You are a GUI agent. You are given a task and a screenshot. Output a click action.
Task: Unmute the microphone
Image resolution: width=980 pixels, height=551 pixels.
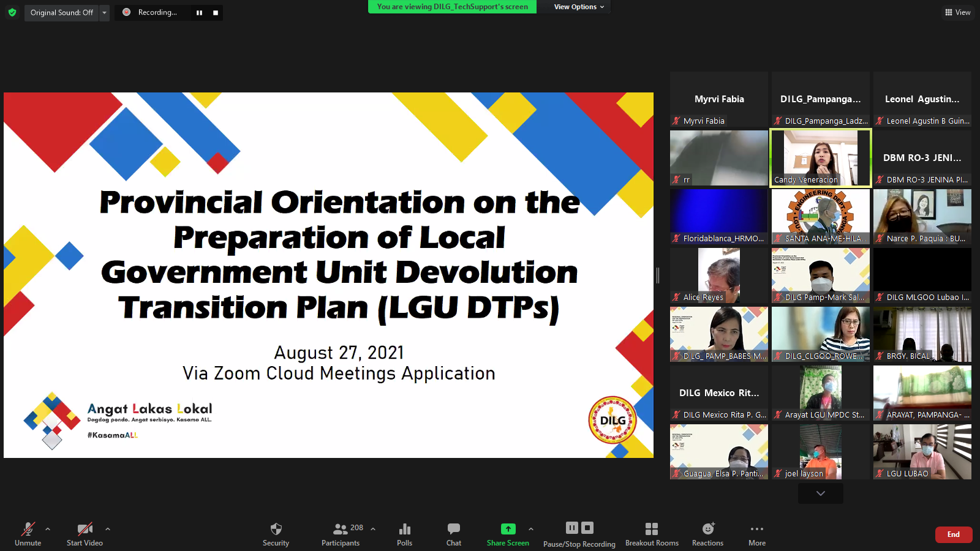pos(28,534)
